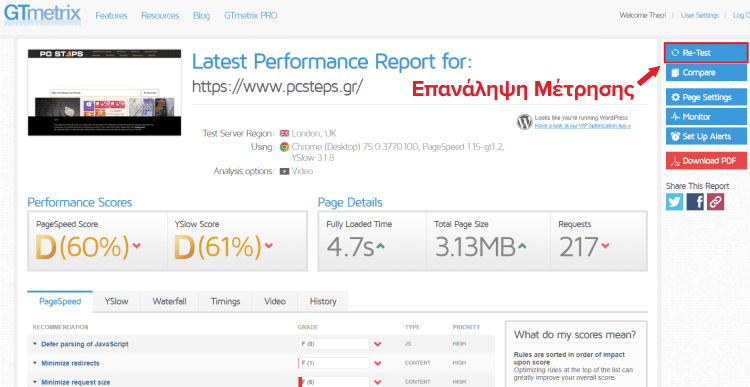The height and width of the screenshot is (387, 750).
Task: Click PRIORITY column header
Action: click(466, 327)
